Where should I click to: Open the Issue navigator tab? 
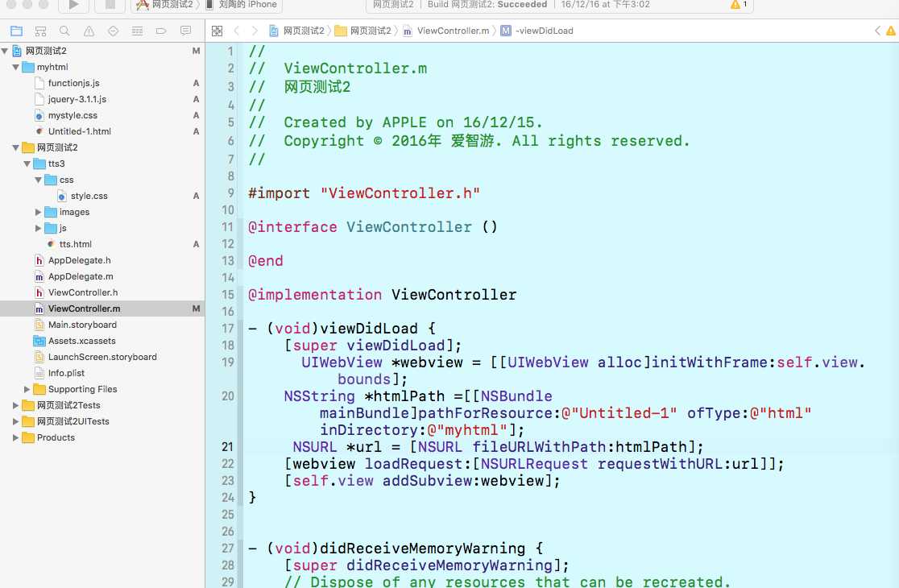tap(89, 31)
